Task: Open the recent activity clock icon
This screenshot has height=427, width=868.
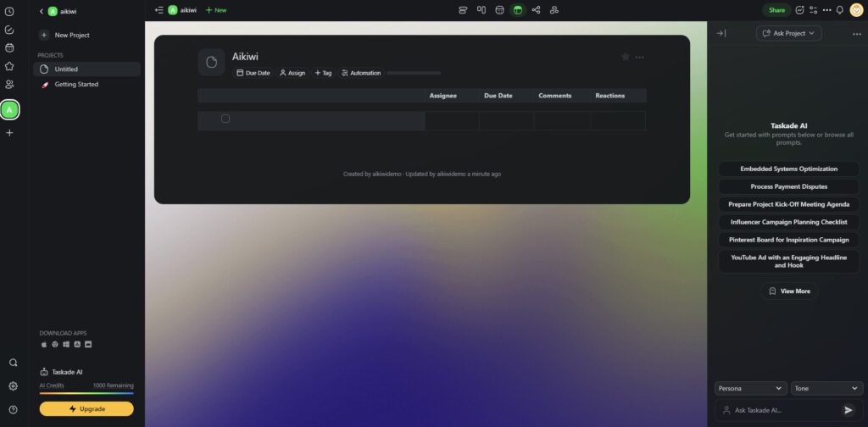Action: [x=9, y=12]
